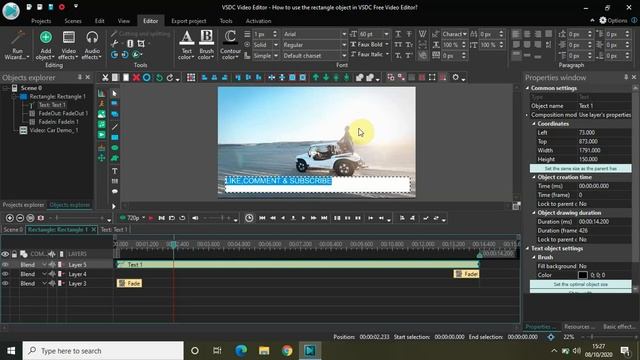Image resolution: width=640 pixels, height=360 pixels.
Task: Select the rectangle shape tool
Action: point(115,138)
